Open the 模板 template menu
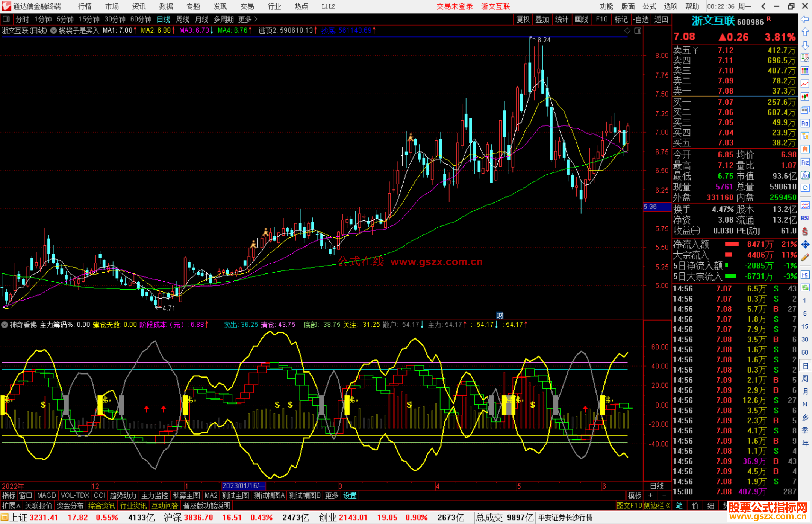The width and height of the screenshot is (812, 524). tap(635, 496)
